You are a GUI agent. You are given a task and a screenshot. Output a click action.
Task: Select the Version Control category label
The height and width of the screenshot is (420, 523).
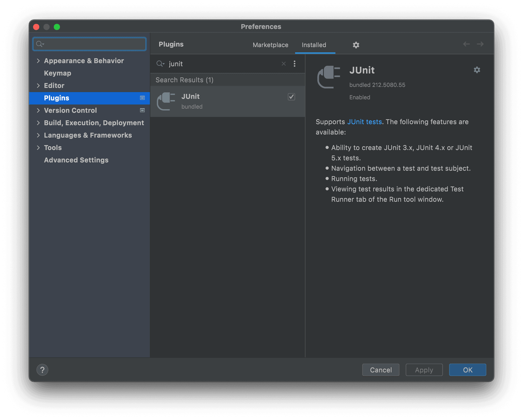(x=70, y=111)
